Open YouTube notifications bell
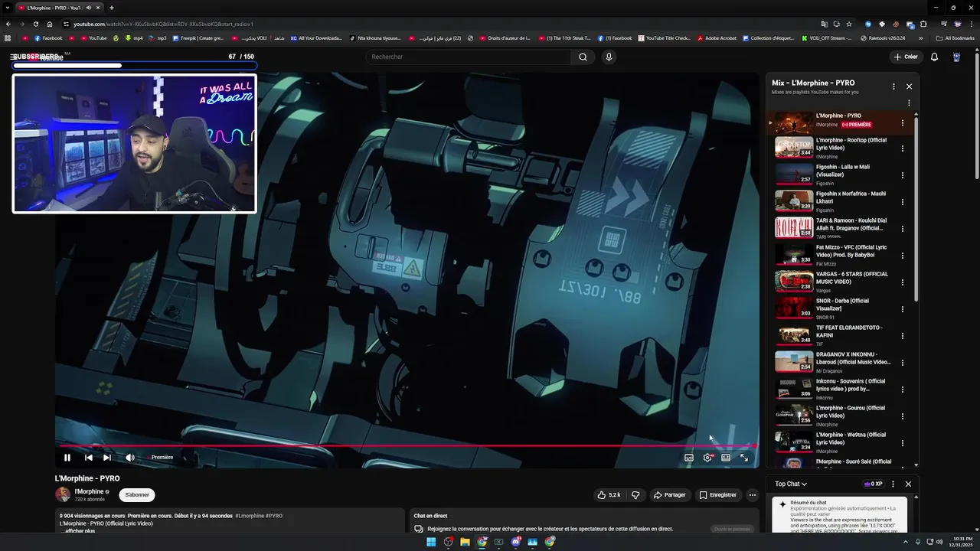The width and height of the screenshot is (980, 551). [x=934, y=57]
